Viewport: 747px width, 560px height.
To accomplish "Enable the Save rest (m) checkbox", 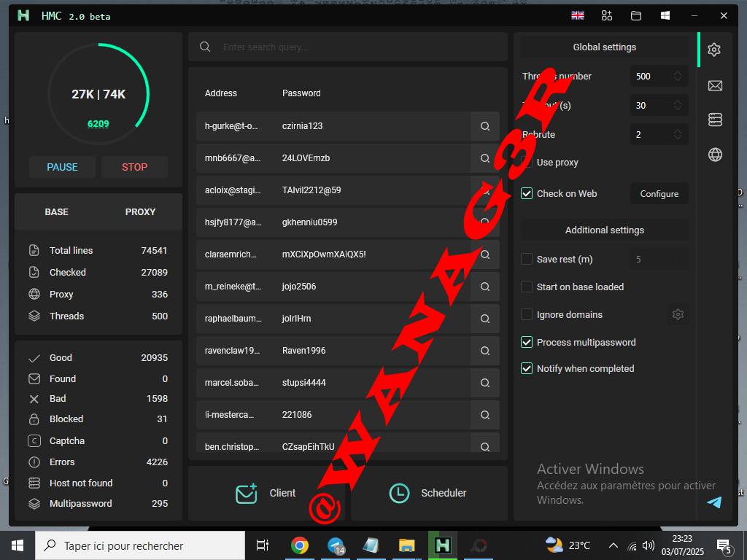I will 527,259.
